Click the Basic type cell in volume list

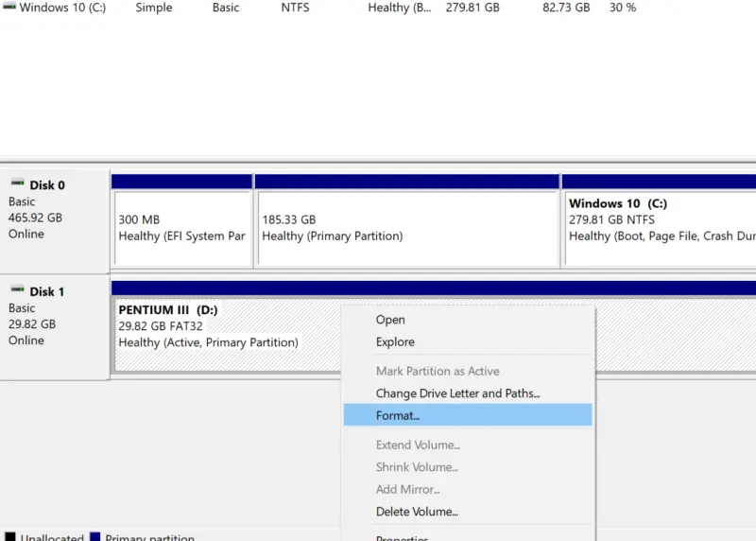[226, 8]
